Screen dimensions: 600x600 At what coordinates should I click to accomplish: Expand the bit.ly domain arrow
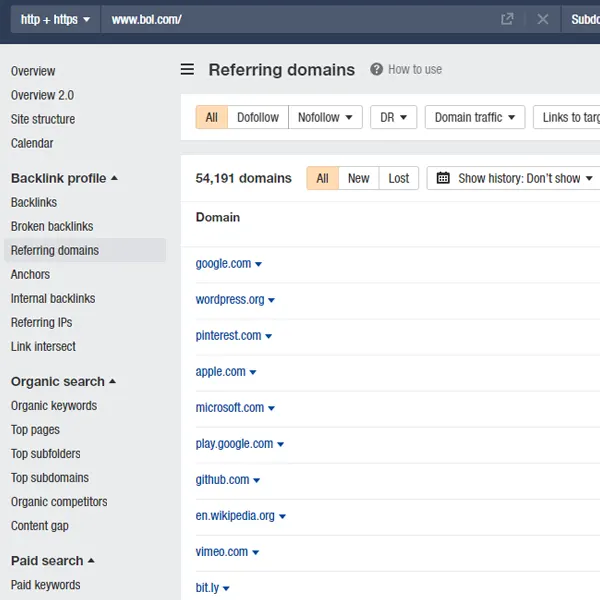pyautogui.click(x=226, y=588)
